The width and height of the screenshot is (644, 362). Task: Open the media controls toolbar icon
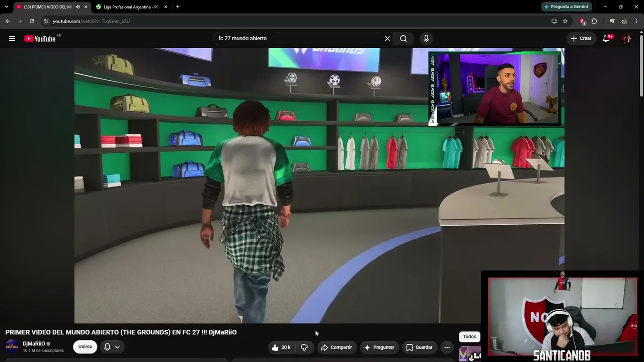point(612,21)
